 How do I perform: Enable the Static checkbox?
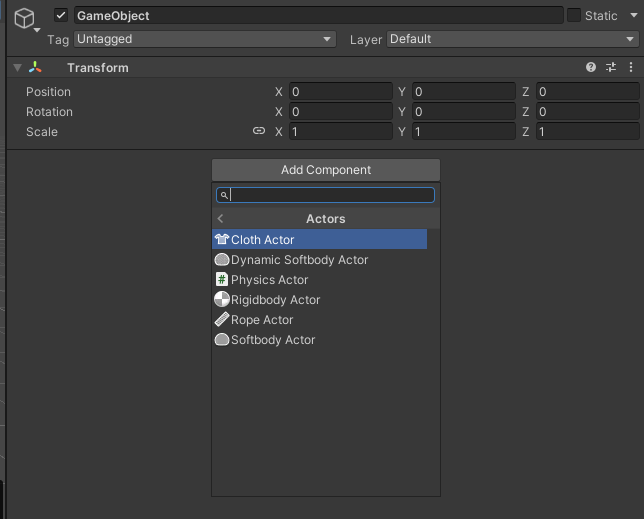573,16
